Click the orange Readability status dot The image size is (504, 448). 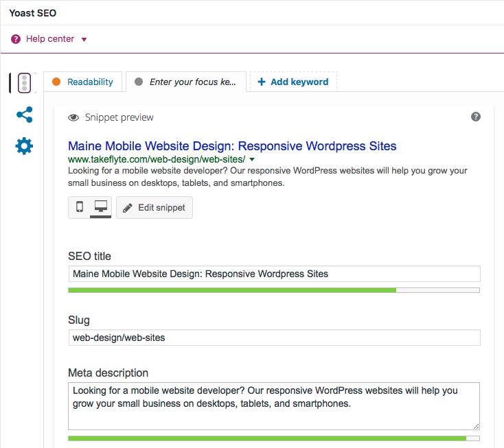(56, 82)
